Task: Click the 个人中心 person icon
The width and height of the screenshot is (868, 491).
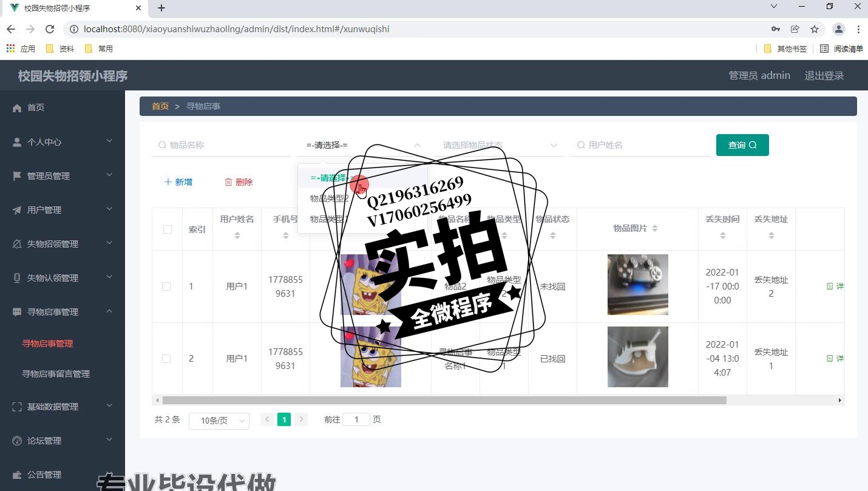Action: 17,142
